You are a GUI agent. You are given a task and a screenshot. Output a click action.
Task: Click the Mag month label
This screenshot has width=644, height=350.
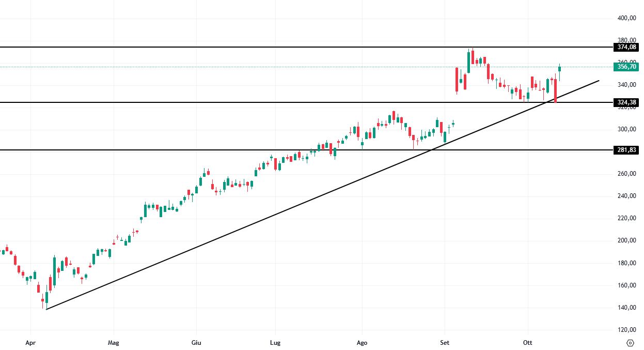click(x=114, y=343)
